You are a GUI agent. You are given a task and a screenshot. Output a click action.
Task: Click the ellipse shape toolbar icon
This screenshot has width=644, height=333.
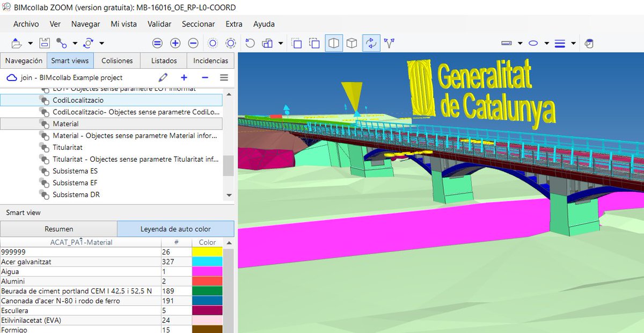pos(533,43)
